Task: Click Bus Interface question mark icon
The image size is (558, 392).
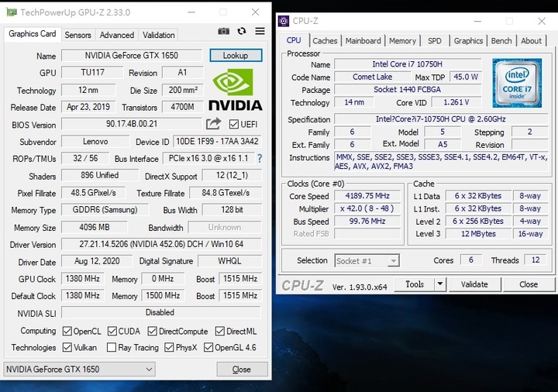Action: 260,158
